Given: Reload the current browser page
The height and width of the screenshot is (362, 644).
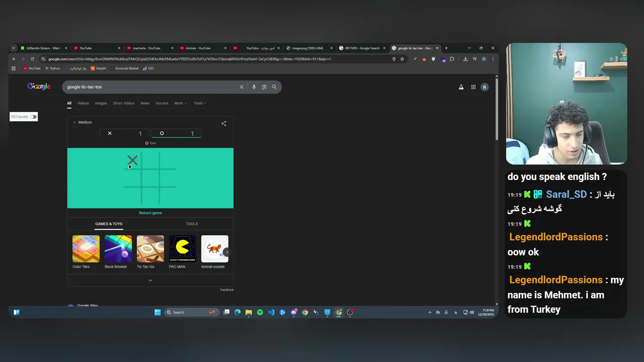Looking at the screenshot, I should 32,59.
